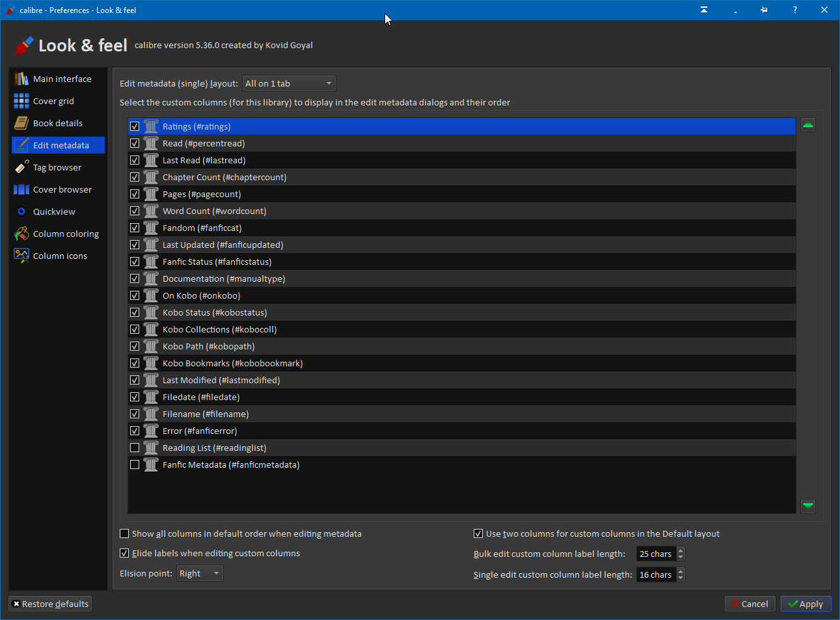Increase the Single edit label length

click(681, 571)
